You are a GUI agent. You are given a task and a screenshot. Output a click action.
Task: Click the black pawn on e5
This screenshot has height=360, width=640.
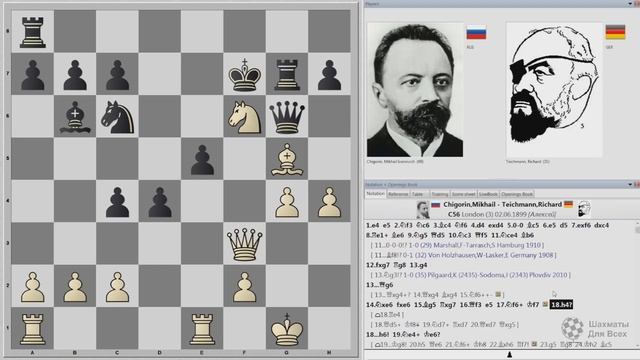[x=202, y=159]
